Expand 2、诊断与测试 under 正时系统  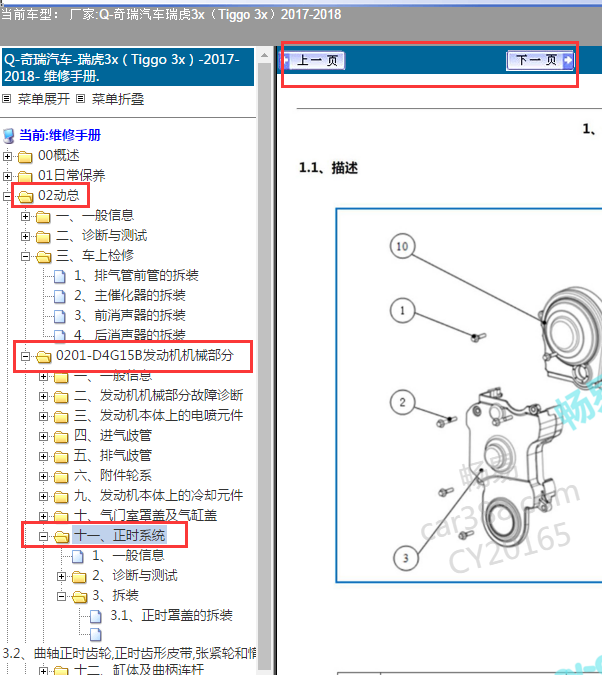click(x=62, y=576)
